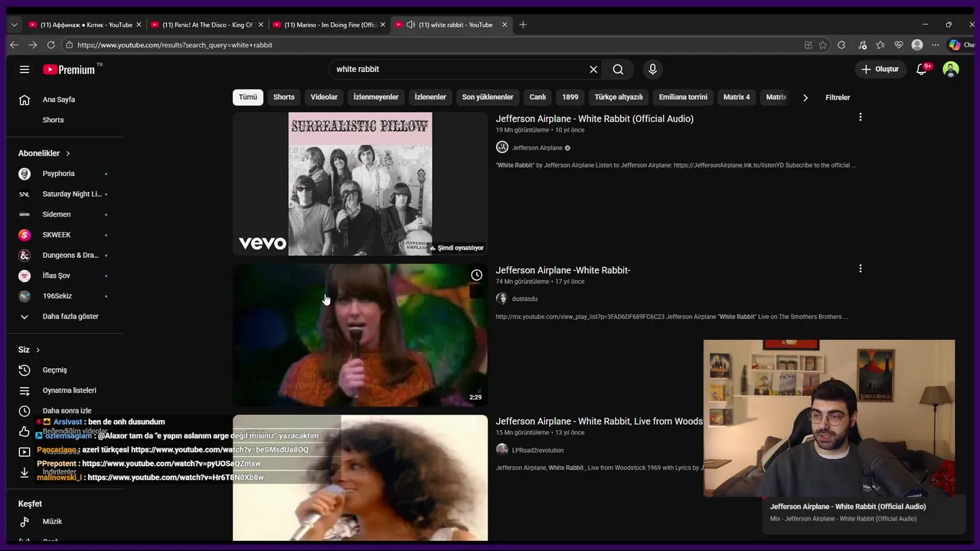980x551 pixels.
Task: Open the YouTube account avatar menu
Action: (951, 69)
